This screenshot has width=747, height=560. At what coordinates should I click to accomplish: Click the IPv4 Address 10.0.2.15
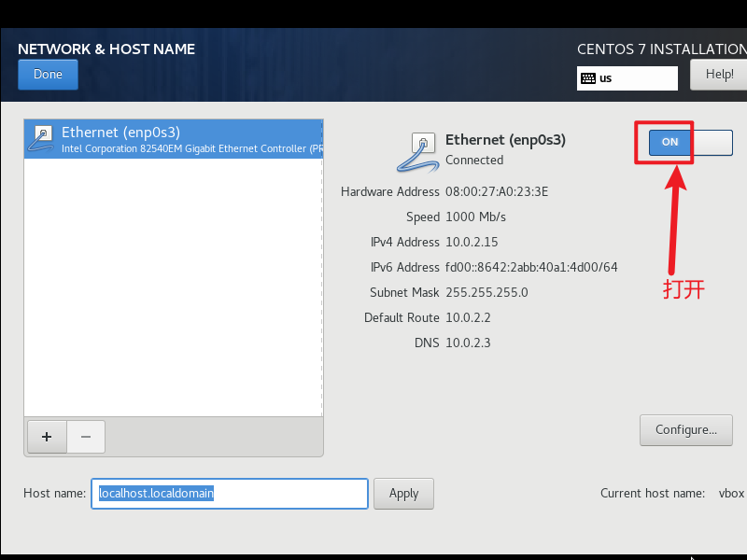[x=472, y=243]
